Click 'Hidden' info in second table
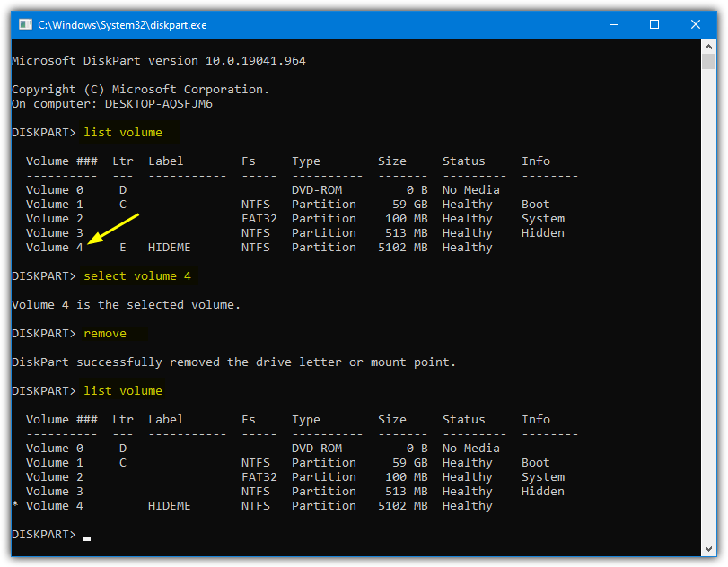The height and width of the screenshot is (567, 728). click(x=543, y=492)
